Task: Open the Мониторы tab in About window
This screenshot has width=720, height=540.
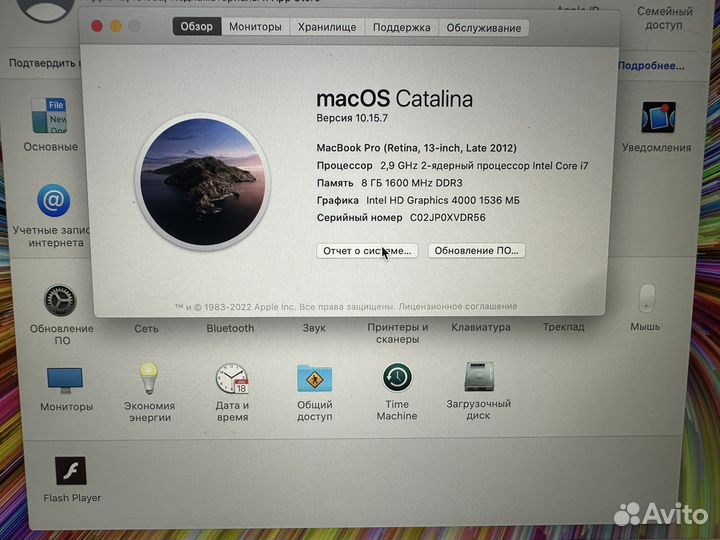Action: pyautogui.click(x=255, y=27)
